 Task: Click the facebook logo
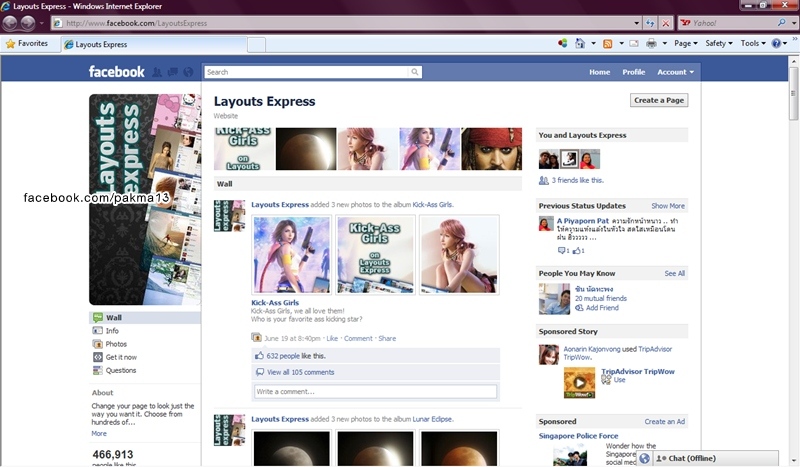pos(116,72)
